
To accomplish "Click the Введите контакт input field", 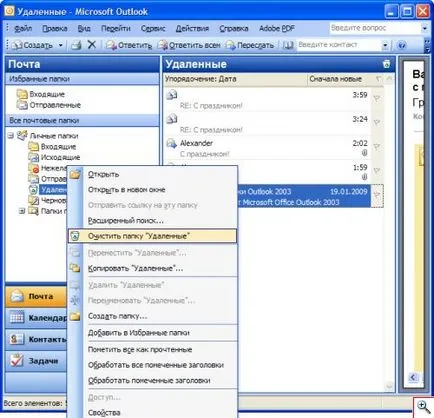I will pyautogui.click(x=338, y=45).
